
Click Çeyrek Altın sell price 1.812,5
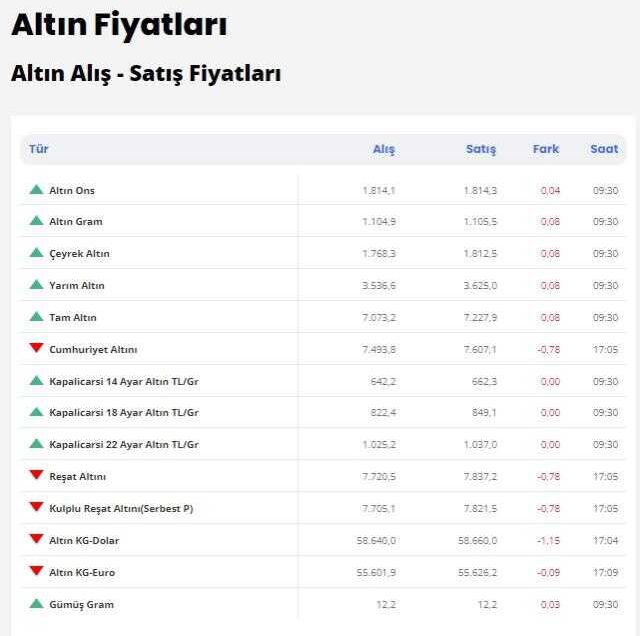point(480,254)
